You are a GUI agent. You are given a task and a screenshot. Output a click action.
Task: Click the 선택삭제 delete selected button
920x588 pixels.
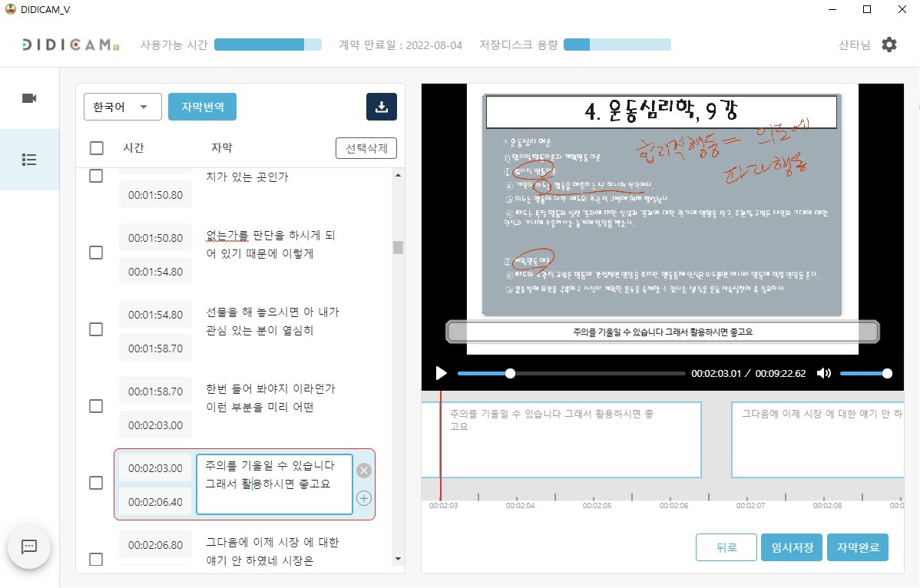(x=366, y=148)
